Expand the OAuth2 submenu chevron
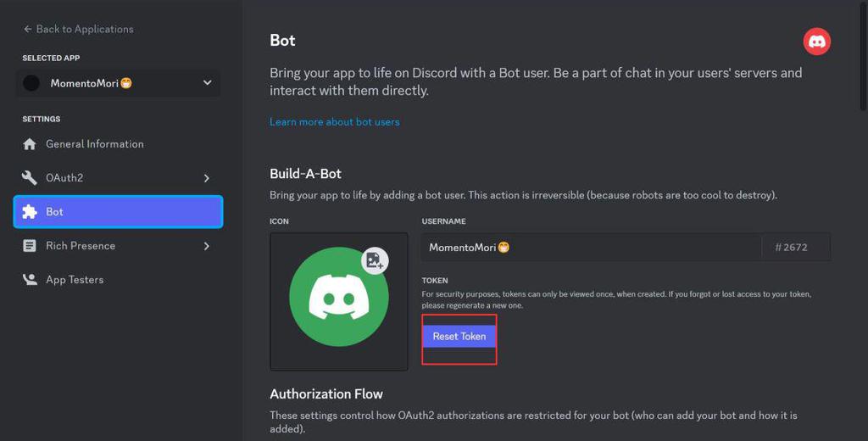 point(206,178)
